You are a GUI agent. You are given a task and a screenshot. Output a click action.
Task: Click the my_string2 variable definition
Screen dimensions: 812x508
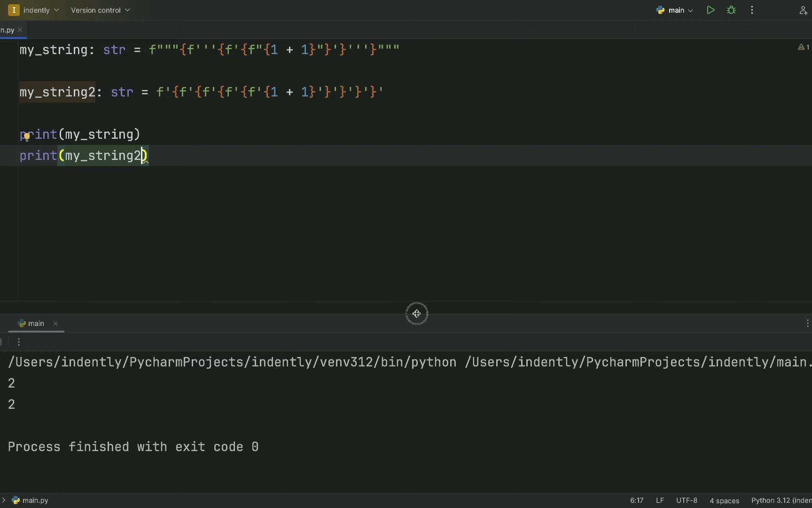pos(57,92)
